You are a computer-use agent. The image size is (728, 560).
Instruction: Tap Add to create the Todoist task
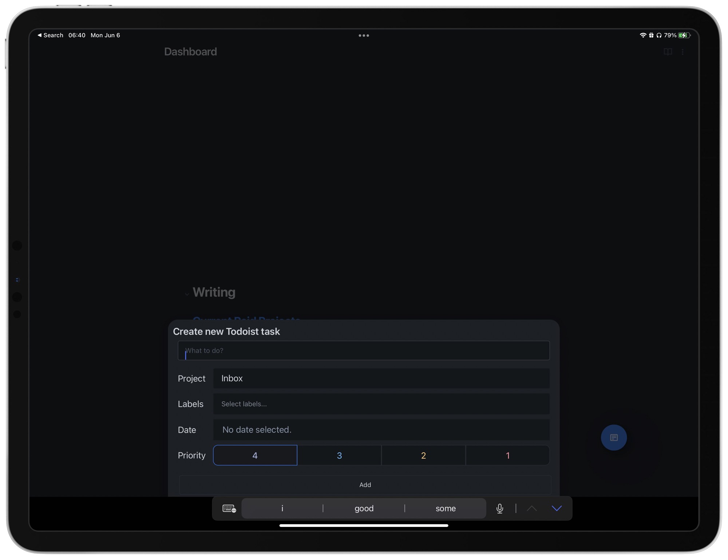pos(365,484)
